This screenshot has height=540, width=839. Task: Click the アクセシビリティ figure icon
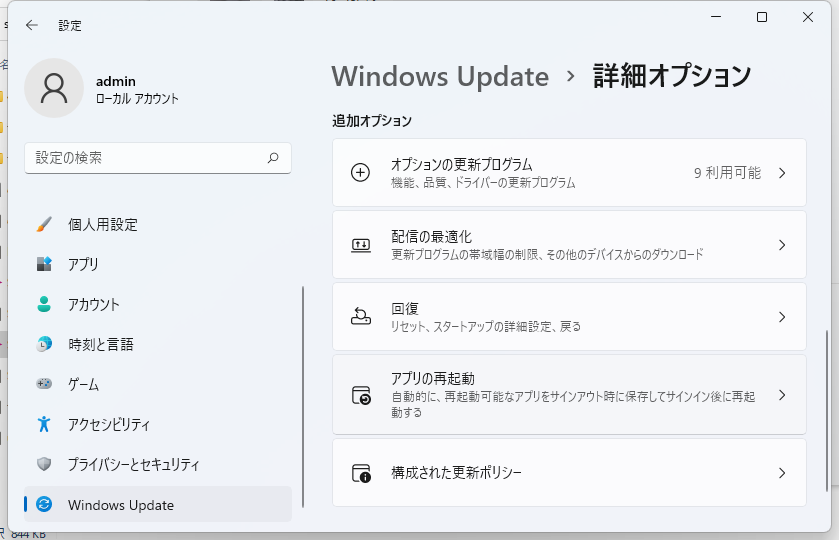point(44,424)
